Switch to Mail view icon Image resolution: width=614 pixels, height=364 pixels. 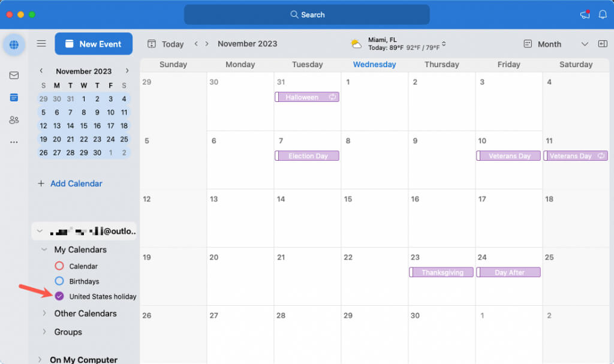click(14, 75)
